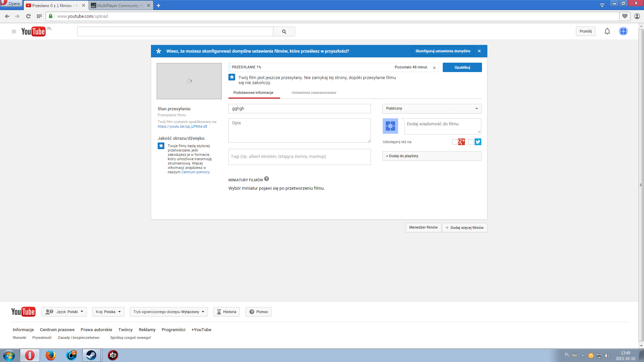Expand the Dodaj do playlisty dropdown

pos(432,156)
